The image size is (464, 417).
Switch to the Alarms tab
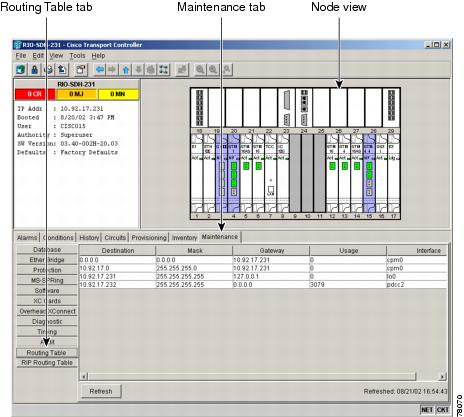tap(27, 238)
